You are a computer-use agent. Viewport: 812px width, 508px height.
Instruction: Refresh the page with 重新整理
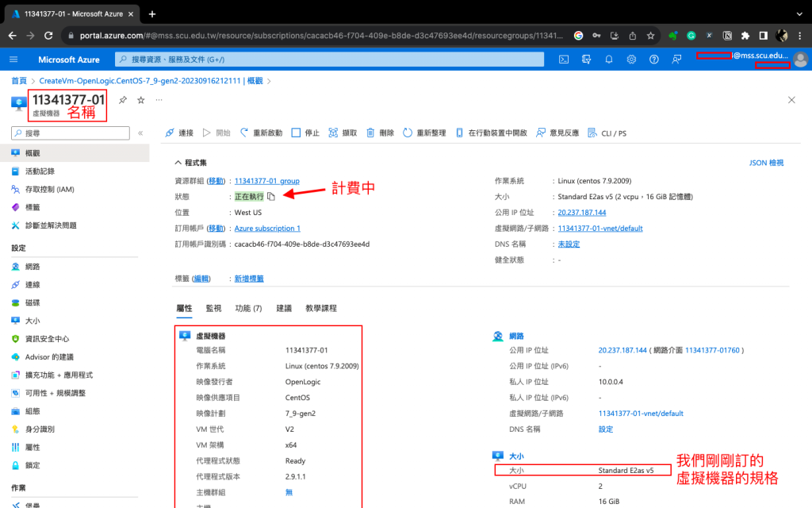pyautogui.click(x=425, y=133)
